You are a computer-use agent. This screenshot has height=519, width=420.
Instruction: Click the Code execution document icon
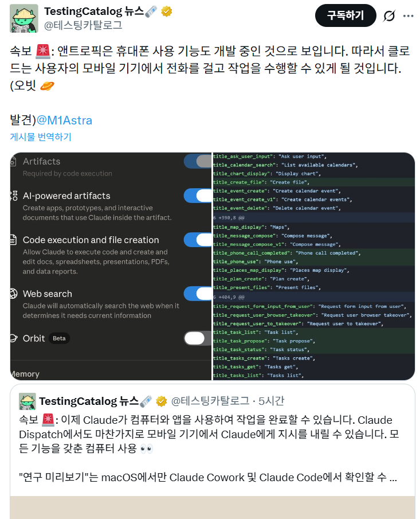click(x=13, y=240)
